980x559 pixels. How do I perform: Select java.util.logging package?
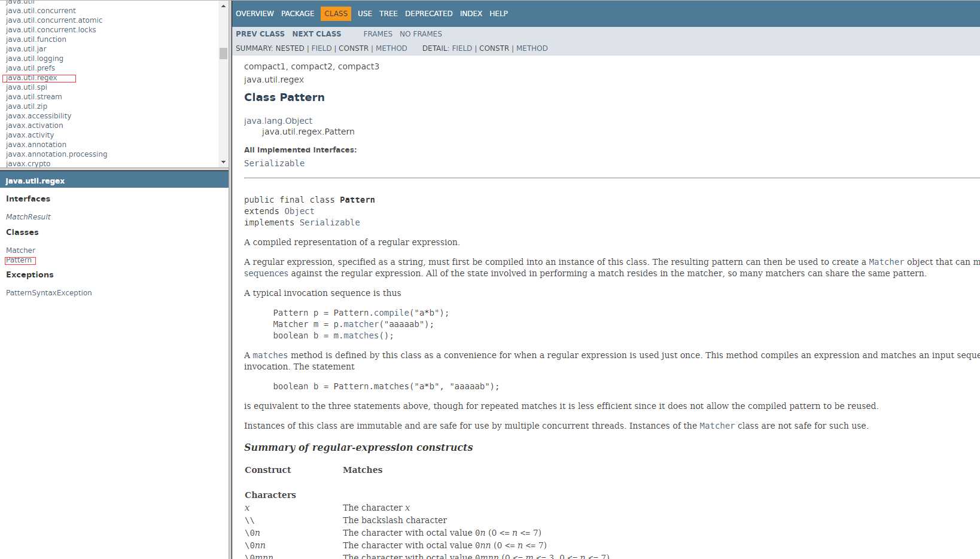pyautogui.click(x=35, y=59)
